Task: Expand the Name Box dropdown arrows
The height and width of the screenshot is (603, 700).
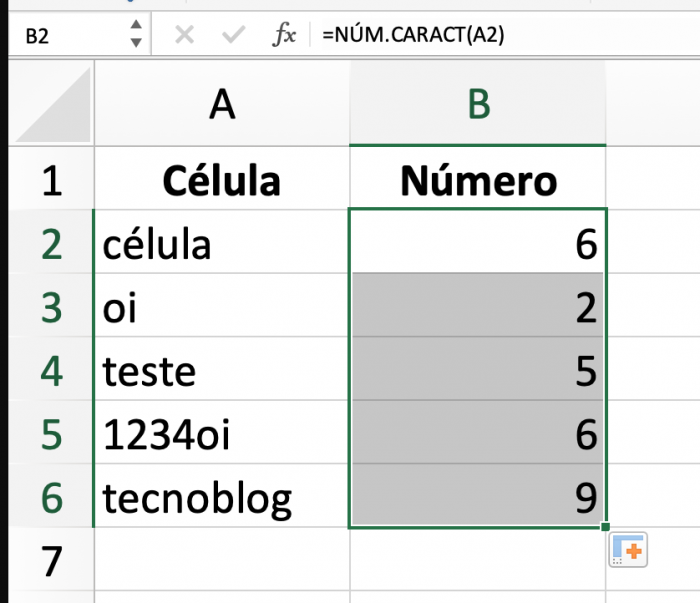Action: point(136,33)
